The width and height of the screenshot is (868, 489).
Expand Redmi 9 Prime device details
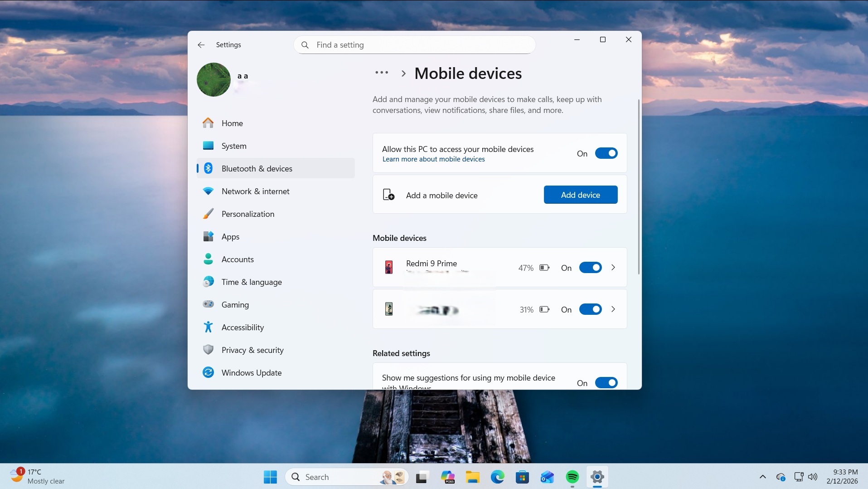pyautogui.click(x=613, y=268)
